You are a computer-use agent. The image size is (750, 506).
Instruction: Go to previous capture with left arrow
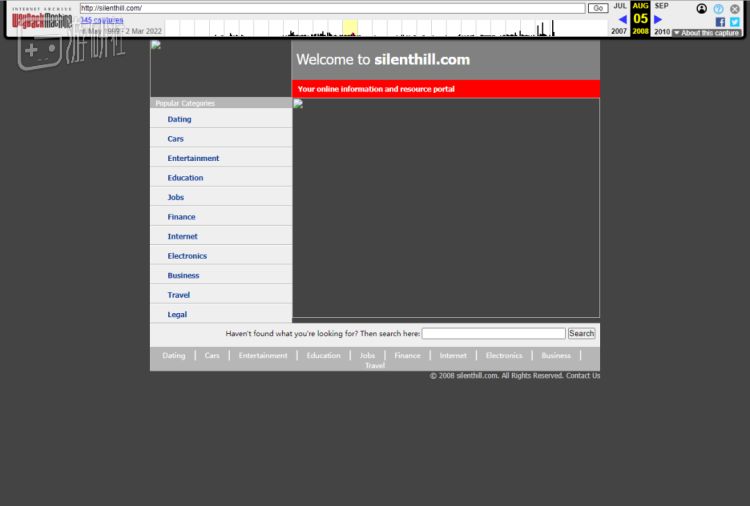pos(622,19)
